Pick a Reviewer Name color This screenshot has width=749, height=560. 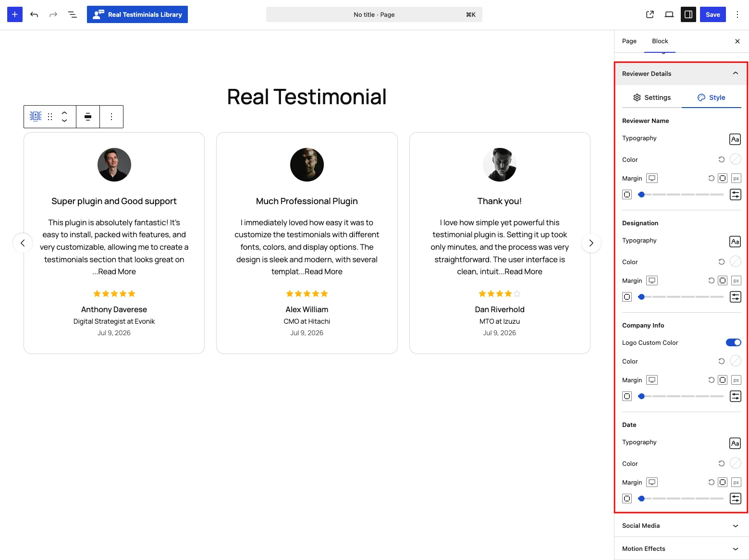(736, 159)
